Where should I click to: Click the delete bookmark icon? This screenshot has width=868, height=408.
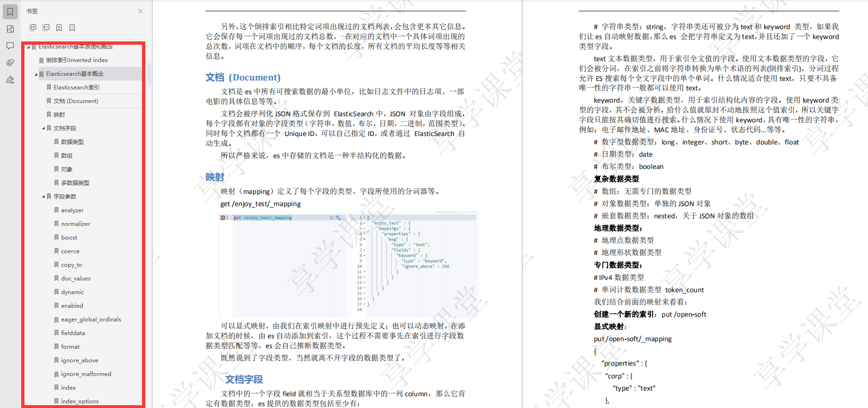[x=72, y=28]
